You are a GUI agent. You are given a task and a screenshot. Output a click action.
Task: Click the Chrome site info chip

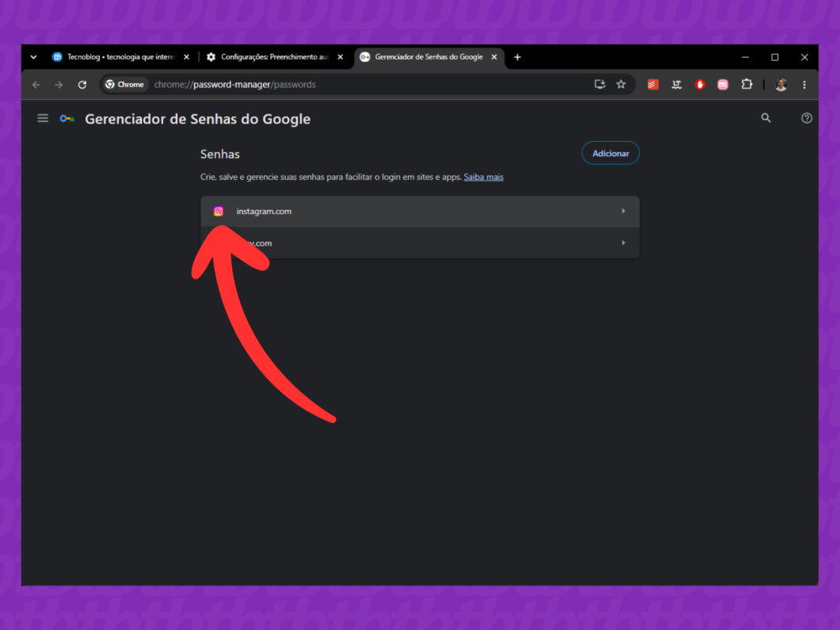point(125,85)
